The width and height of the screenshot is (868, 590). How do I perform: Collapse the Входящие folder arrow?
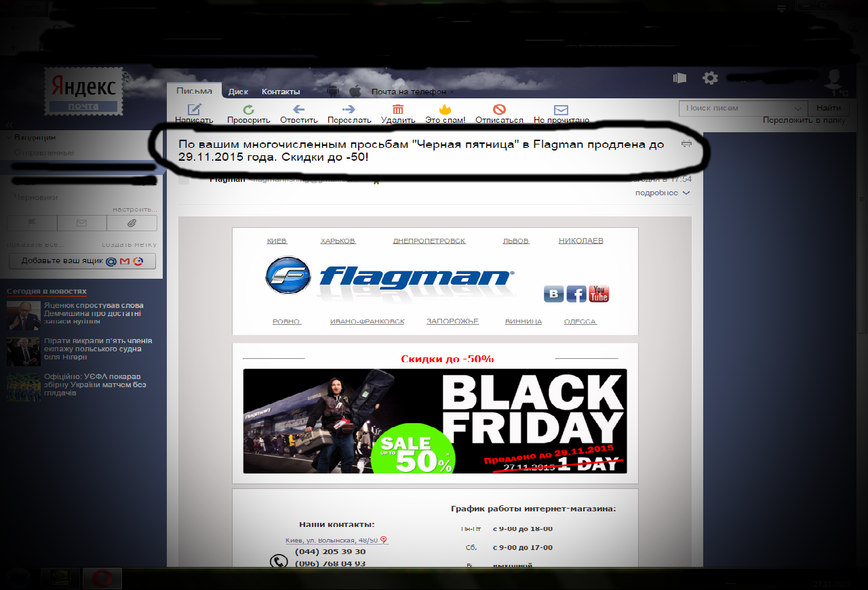(9, 138)
